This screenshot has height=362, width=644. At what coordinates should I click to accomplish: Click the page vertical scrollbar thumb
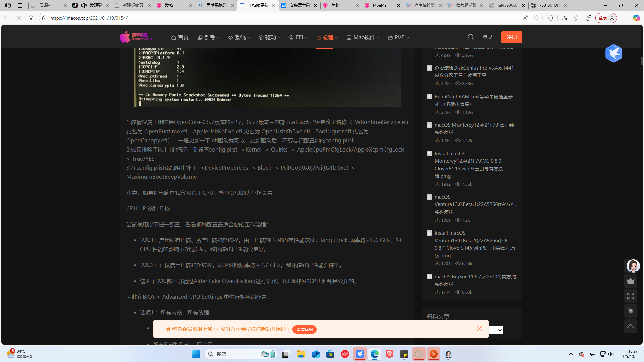click(641, 61)
